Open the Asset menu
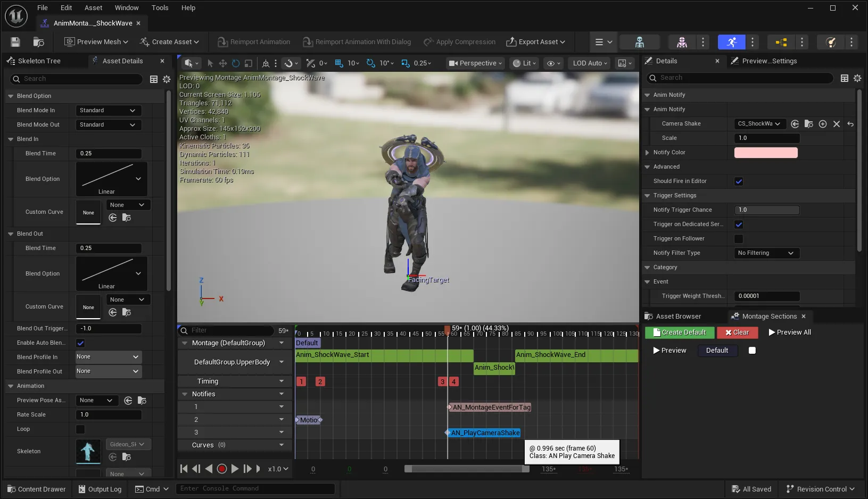 coord(93,8)
